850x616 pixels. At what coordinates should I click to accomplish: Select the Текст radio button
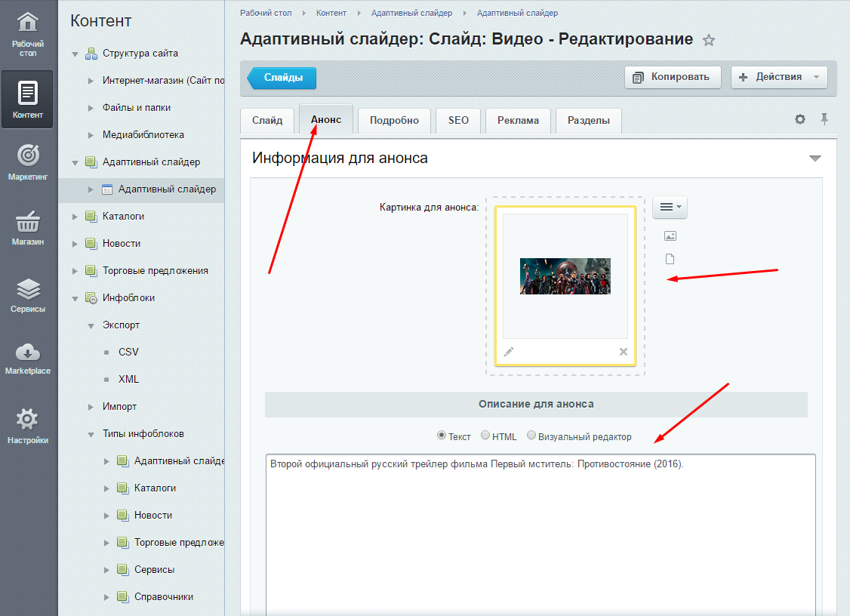[442, 436]
